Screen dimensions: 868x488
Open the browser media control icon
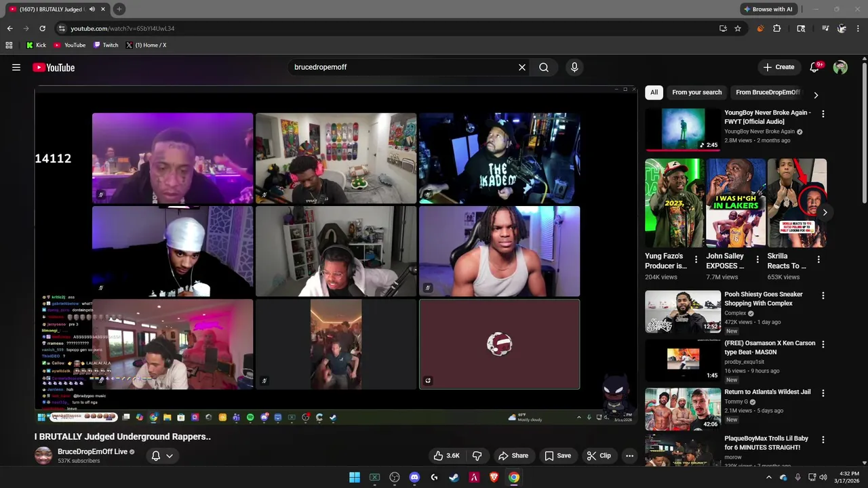(825, 28)
